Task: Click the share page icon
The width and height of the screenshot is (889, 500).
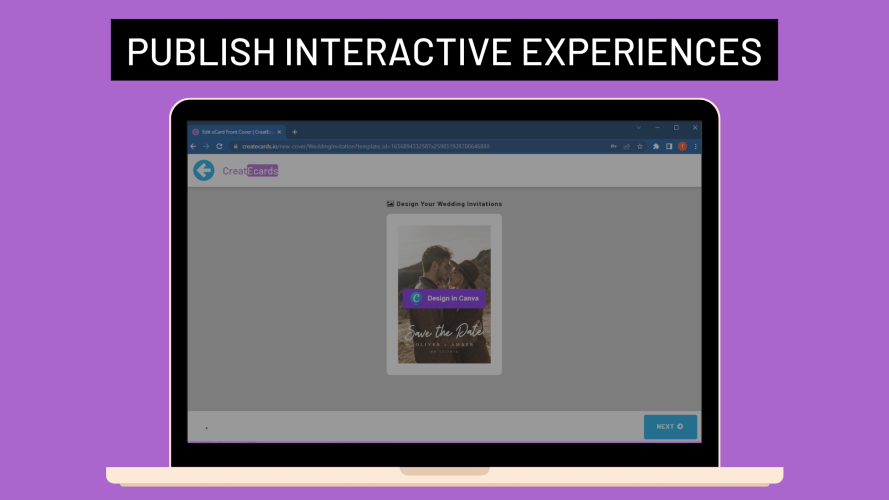Action: [626, 146]
